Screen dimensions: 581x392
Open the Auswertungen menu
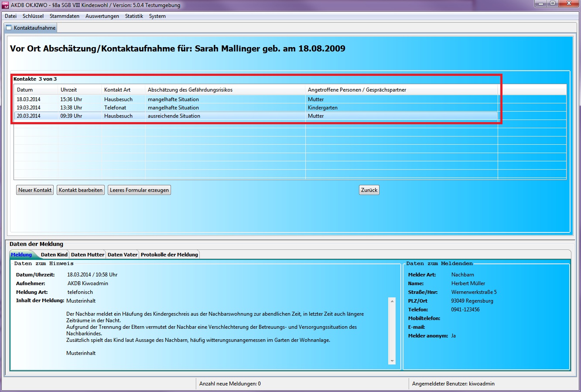(102, 16)
